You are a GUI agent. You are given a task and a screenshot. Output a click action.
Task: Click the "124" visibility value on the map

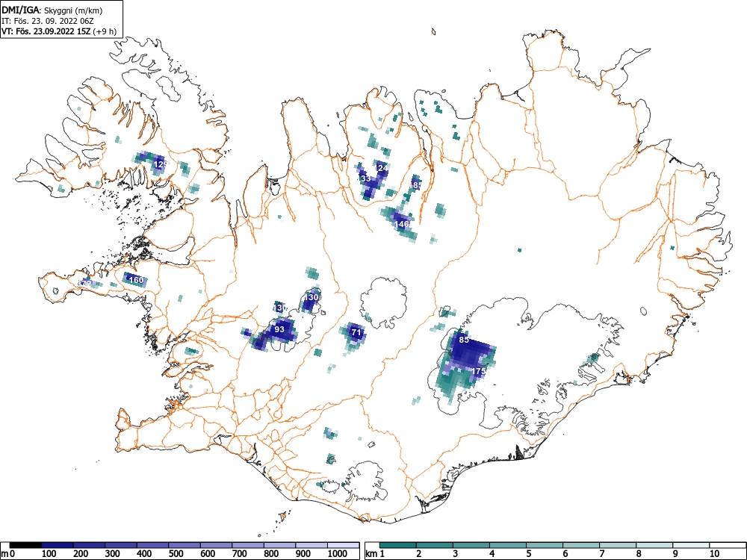(382, 168)
